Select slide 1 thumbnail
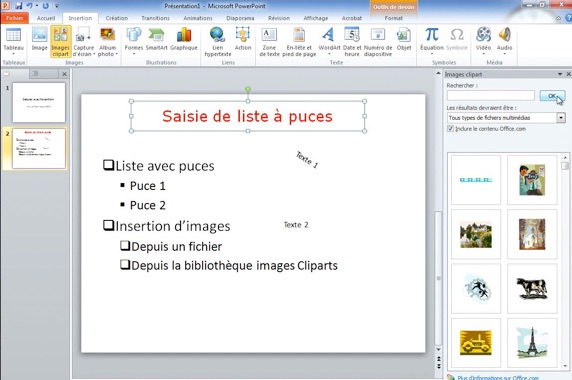 [39, 102]
